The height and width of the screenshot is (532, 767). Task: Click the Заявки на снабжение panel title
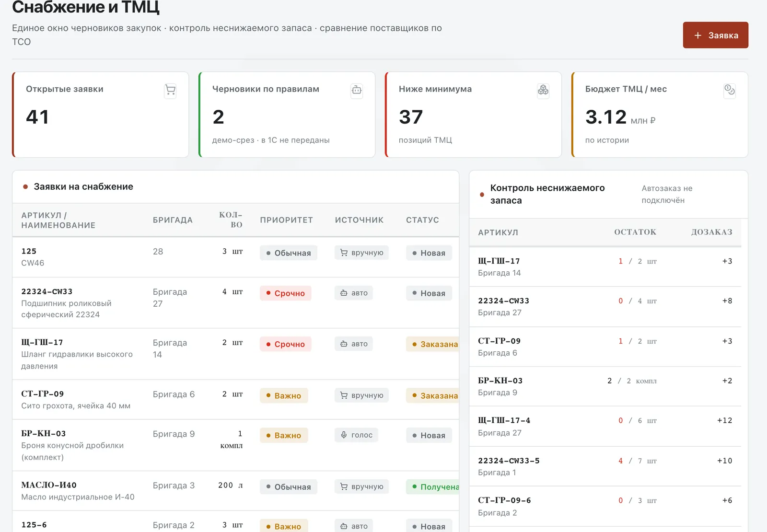tap(83, 186)
